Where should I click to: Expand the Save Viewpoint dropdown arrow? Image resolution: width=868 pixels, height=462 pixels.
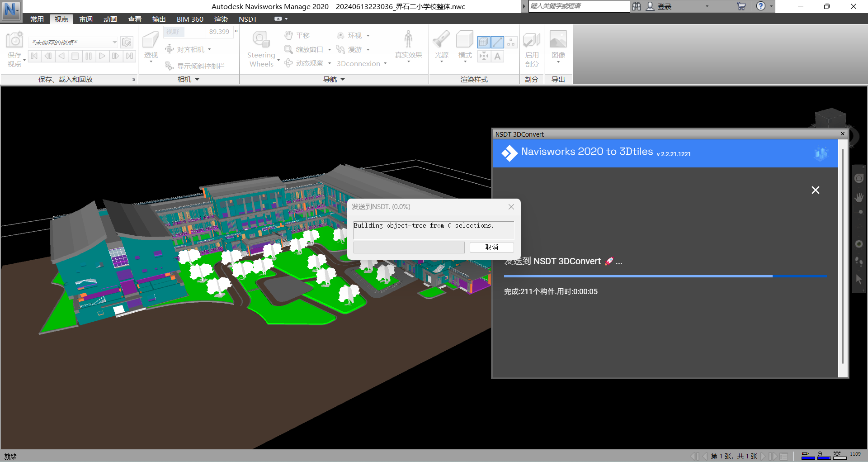coord(24,60)
